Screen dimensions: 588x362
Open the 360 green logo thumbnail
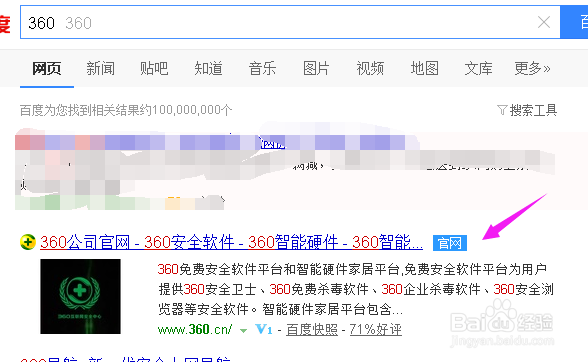coord(81,296)
